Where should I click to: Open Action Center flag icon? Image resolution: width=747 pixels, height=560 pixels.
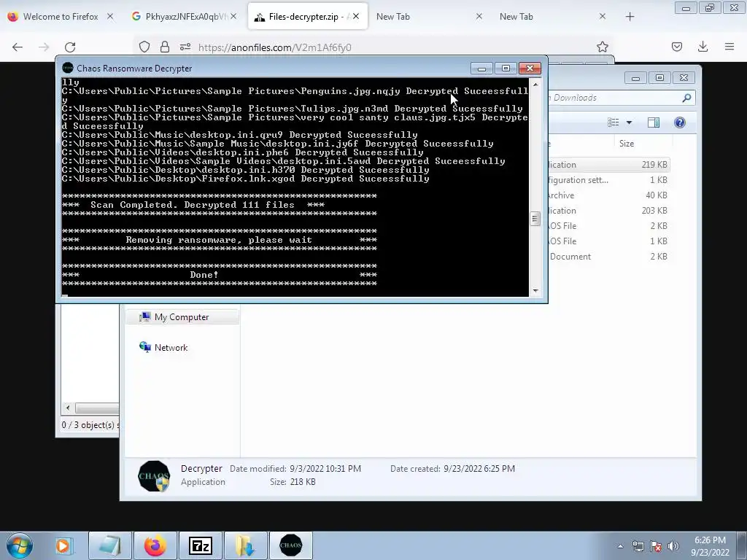click(x=656, y=546)
